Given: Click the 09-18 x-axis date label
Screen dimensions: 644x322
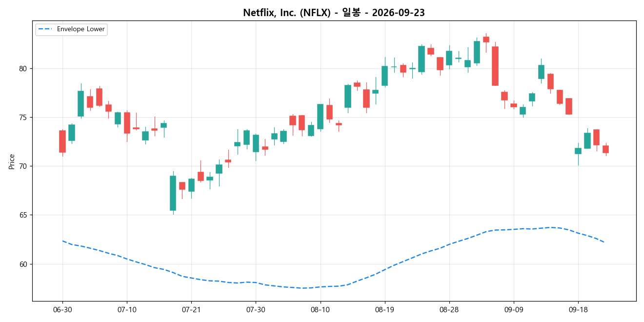Looking at the screenshot, I should pyautogui.click(x=578, y=310).
